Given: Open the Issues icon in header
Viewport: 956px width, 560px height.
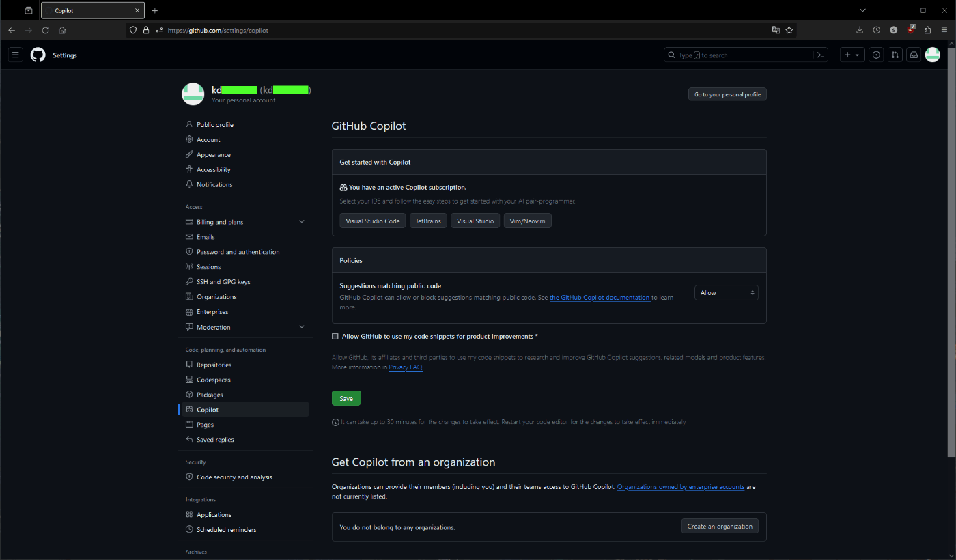Looking at the screenshot, I should [x=877, y=55].
